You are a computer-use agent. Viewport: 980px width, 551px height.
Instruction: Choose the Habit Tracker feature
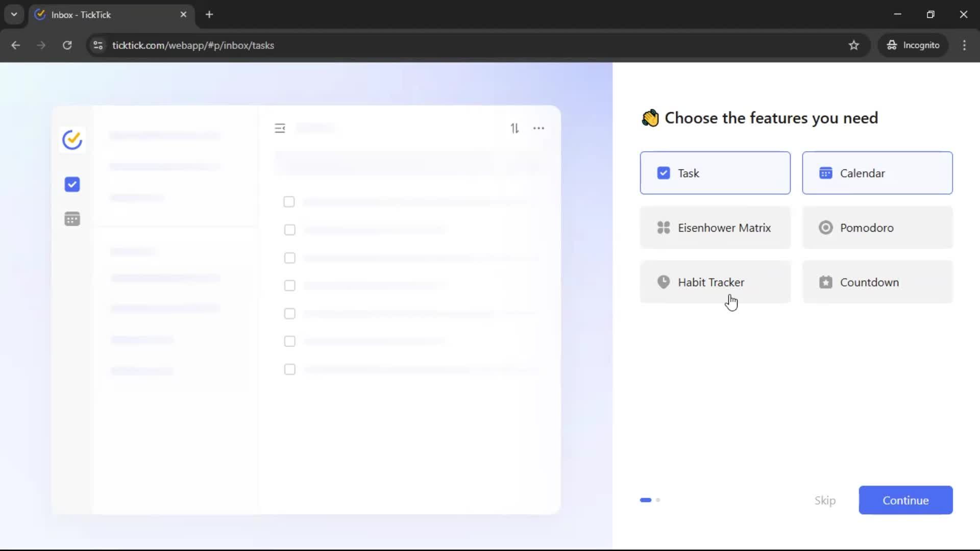point(715,282)
